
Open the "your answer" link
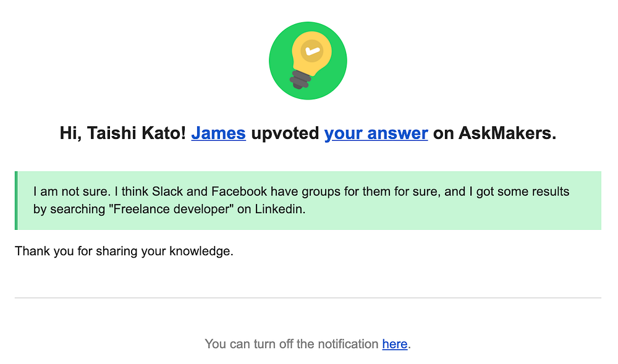pyautogui.click(x=376, y=133)
